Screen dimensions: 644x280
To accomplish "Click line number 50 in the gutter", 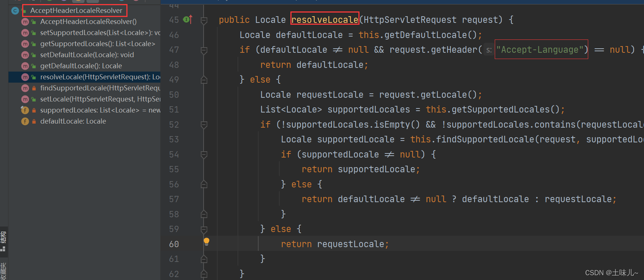I will tap(174, 95).
